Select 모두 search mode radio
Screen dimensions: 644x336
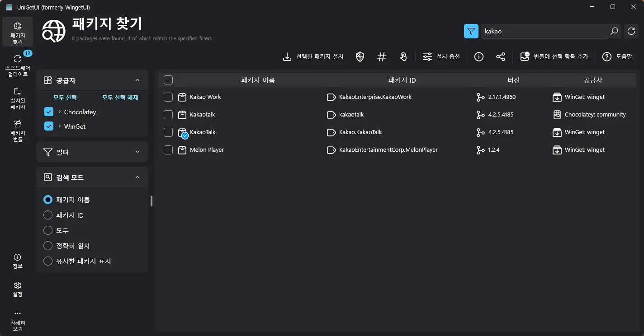48,230
